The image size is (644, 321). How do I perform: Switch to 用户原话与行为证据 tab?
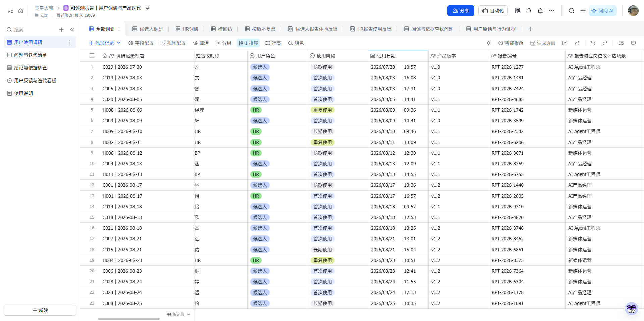click(x=491, y=29)
